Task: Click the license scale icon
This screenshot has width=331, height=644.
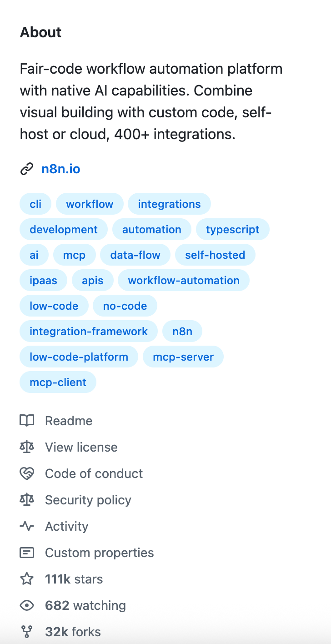Action: (27, 447)
